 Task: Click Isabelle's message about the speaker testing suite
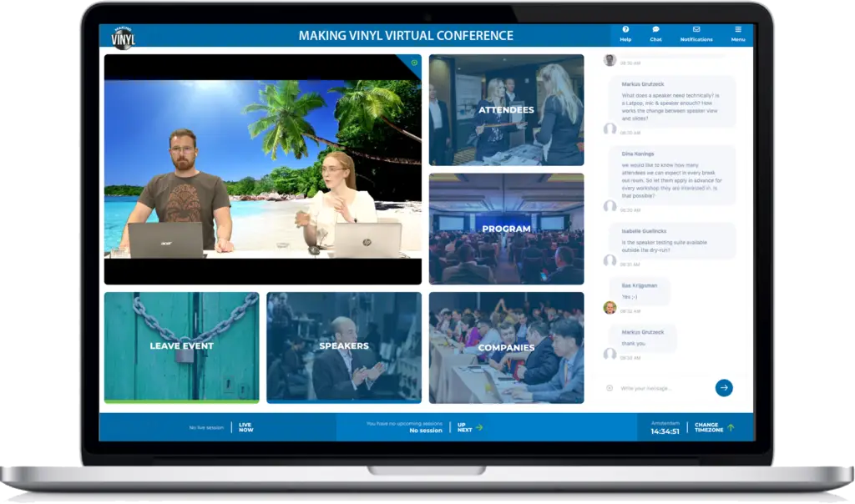[x=664, y=246]
